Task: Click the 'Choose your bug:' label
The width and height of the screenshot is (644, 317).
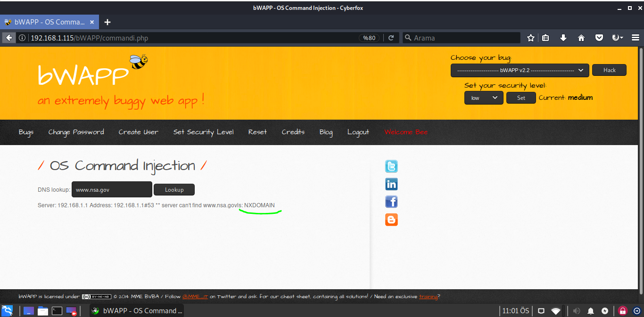Action: coord(481,58)
